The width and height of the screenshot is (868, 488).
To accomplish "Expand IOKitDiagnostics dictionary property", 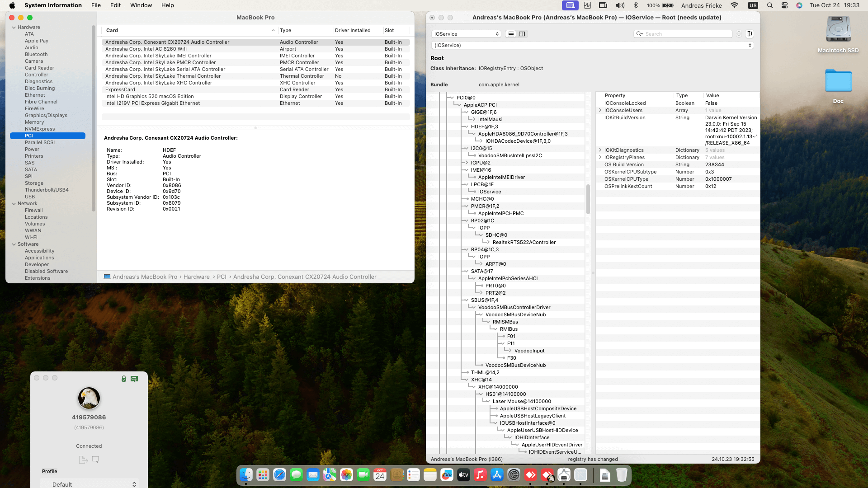I will click(x=600, y=150).
